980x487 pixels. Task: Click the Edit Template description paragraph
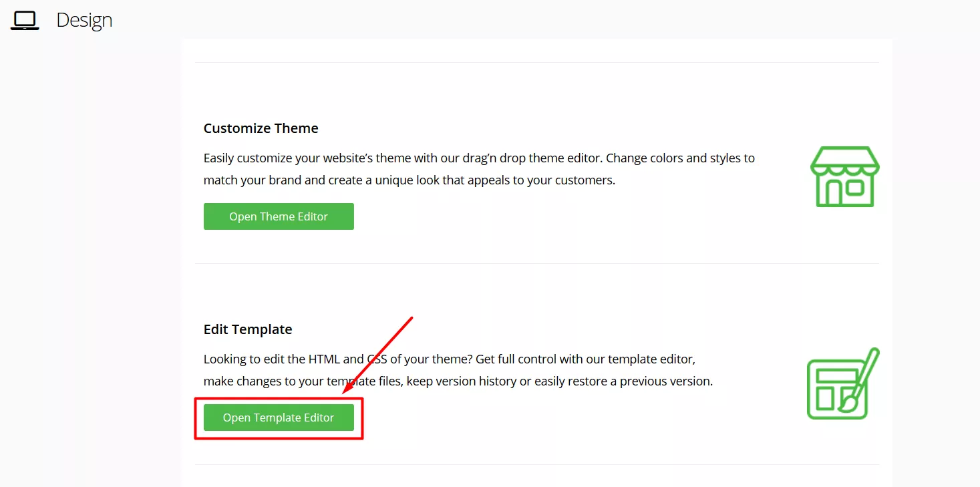tap(458, 370)
